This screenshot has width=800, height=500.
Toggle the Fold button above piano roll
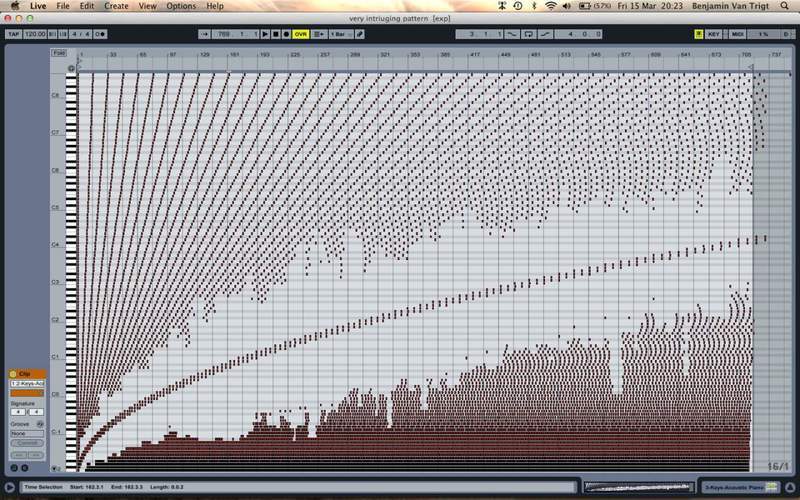(59, 52)
